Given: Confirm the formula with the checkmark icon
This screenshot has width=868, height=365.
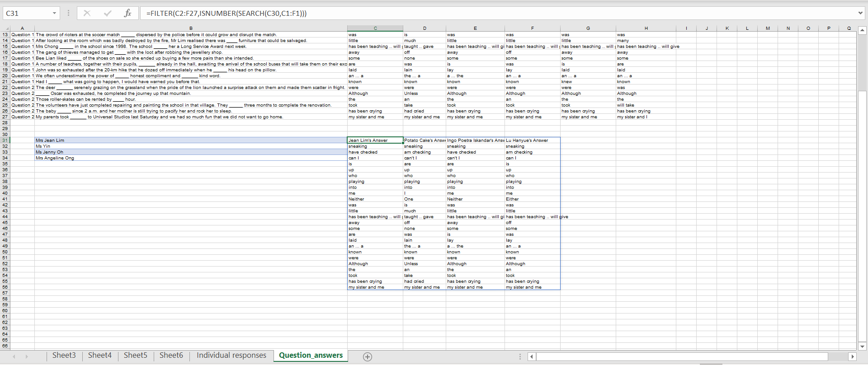Looking at the screenshot, I should [x=108, y=13].
